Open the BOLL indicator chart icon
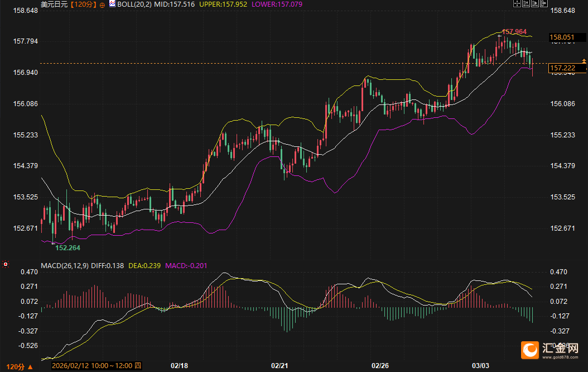Viewport: 588px width, 372px height. pyautogui.click(x=112, y=4)
